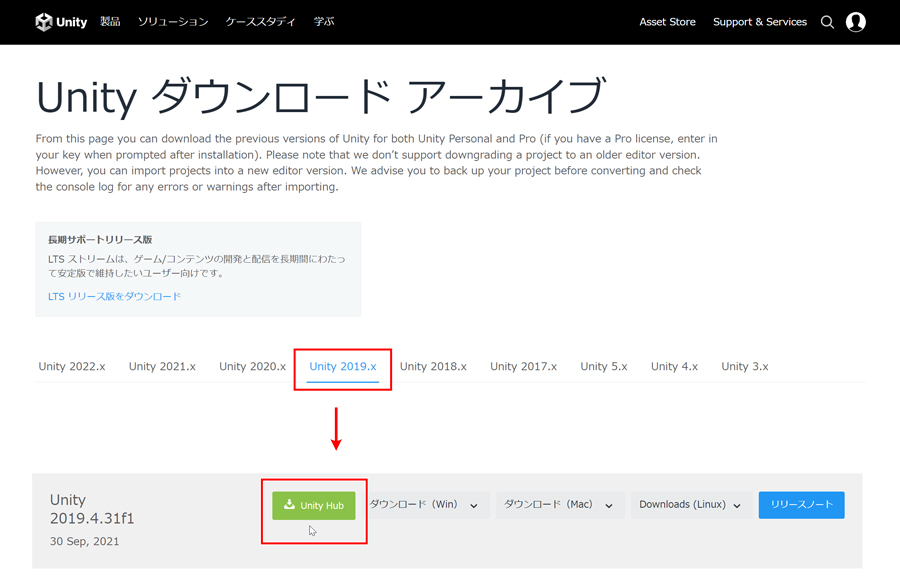Click the green Unity Hub button
Viewport: 900px width, 582px height.
pos(313,505)
